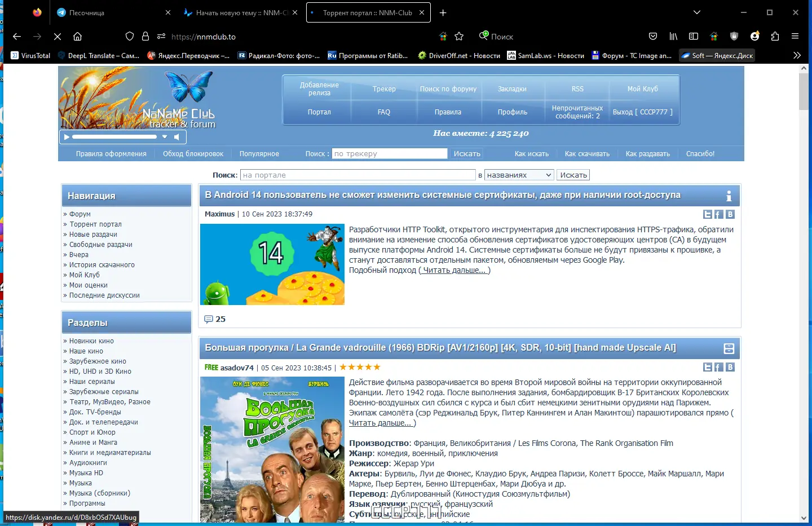Click the page vertical scrollbar thumb
Image resolution: width=812 pixels, height=526 pixels.
click(x=804, y=91)
